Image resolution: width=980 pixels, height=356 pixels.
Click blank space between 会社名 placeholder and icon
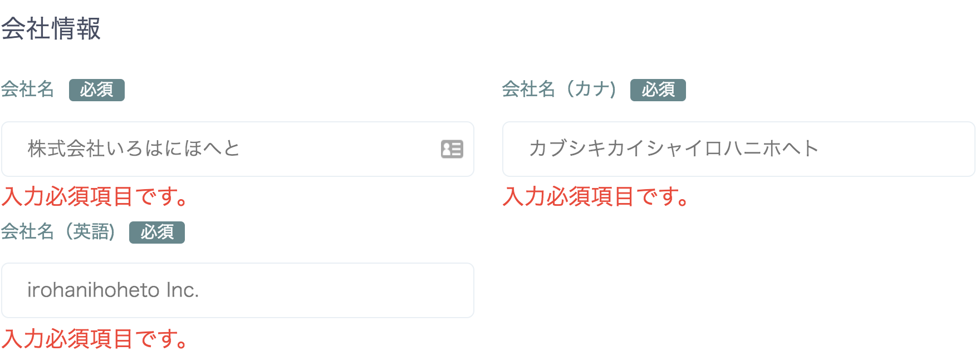pyautogui.click(x=340, y=149)
